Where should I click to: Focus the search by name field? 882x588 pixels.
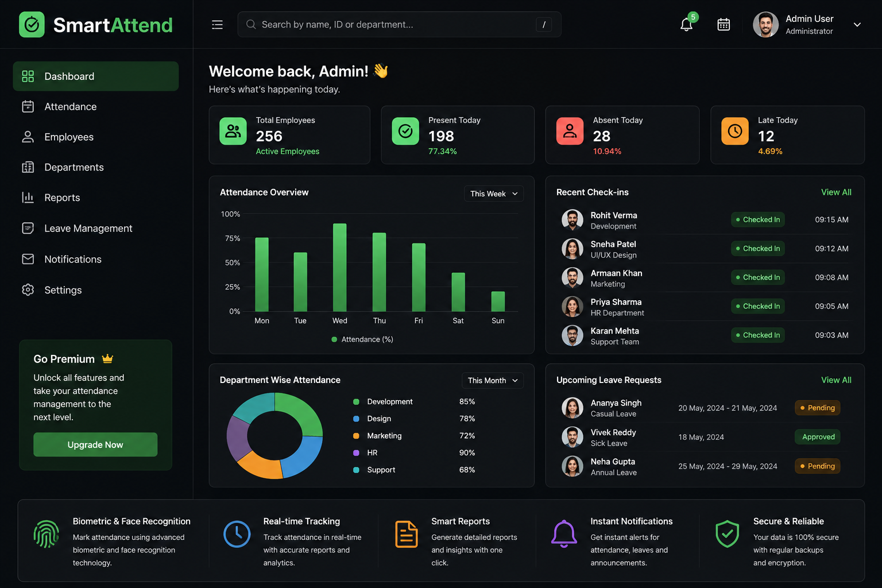pyautogui.click(x=399, y=25)
